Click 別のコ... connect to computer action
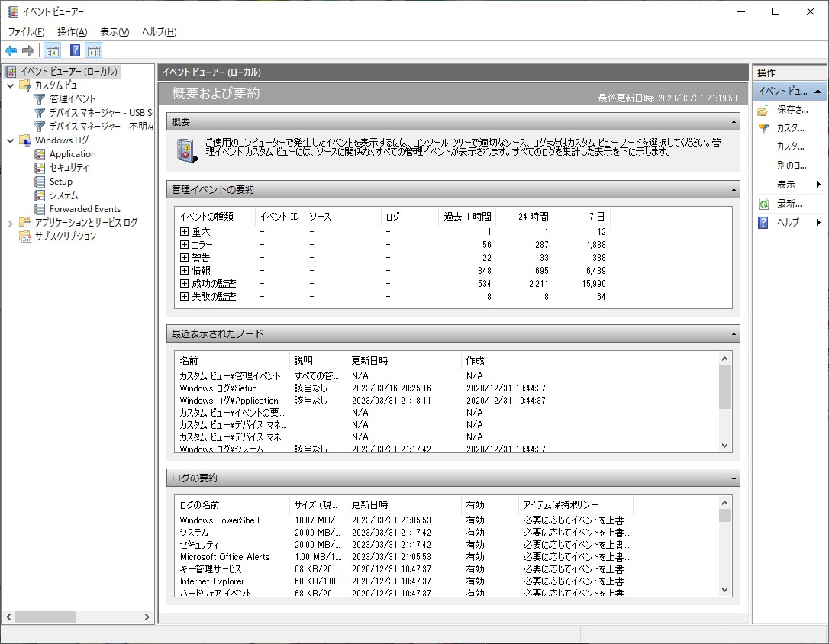The image size is (829, 644). (792, 166)
